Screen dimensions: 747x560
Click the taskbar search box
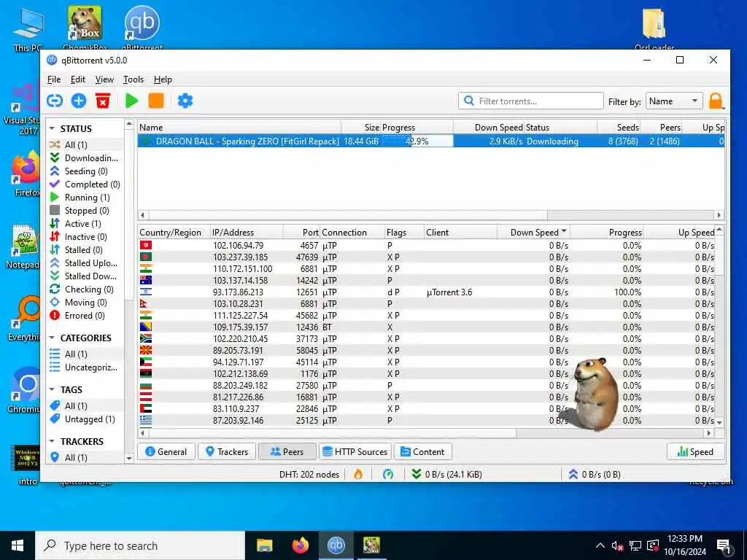click(140, 545)
